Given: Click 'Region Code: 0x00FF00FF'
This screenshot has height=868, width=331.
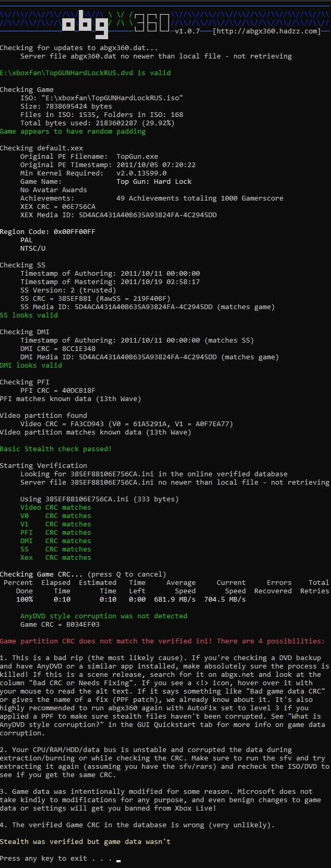Looking at the screenshot, I should [x=48, y=232].
